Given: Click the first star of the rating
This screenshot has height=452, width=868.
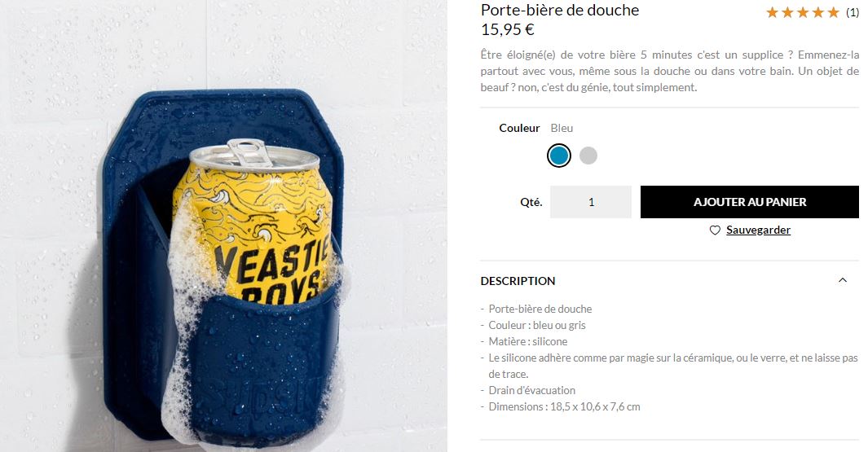Looking at the screenshot, I should 772,12.
